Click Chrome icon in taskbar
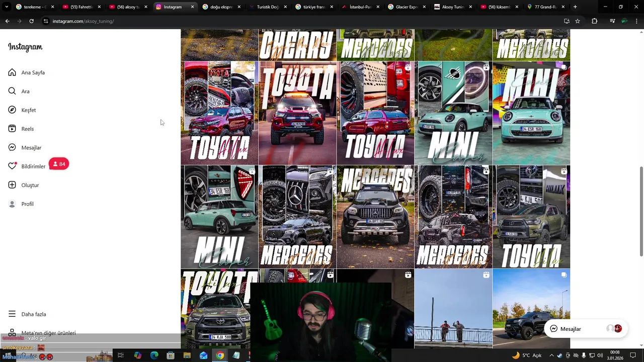This screenshot has height=362, width=644. point(220,355)
